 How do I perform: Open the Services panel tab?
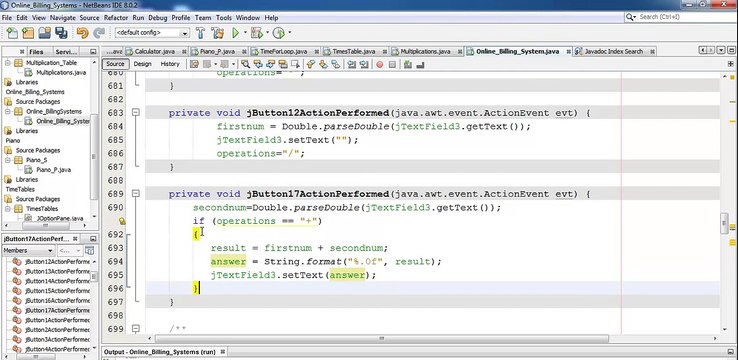[66, 52]
